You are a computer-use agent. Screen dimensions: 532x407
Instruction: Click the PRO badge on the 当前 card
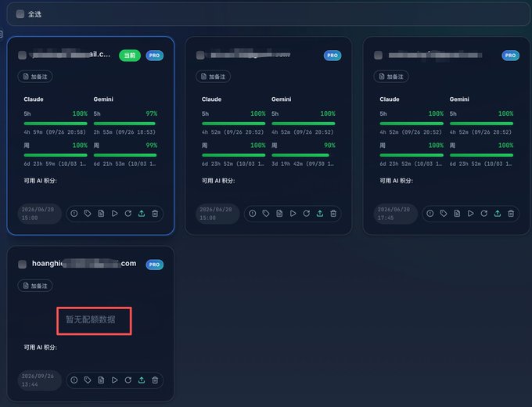pos(154,56)
